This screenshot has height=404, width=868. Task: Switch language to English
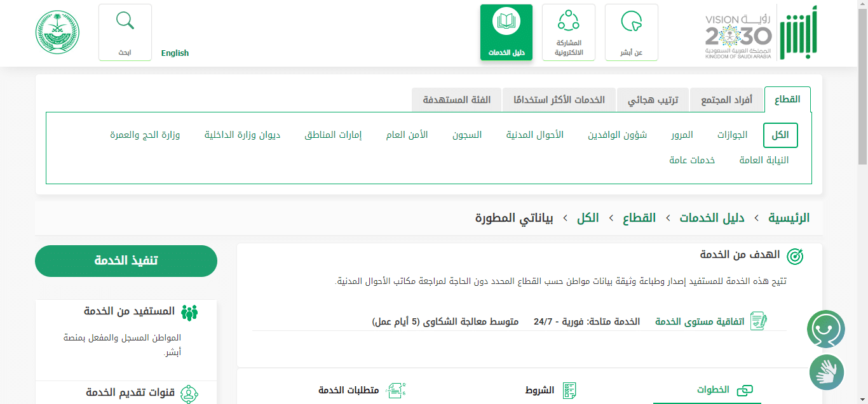point(175,53)
